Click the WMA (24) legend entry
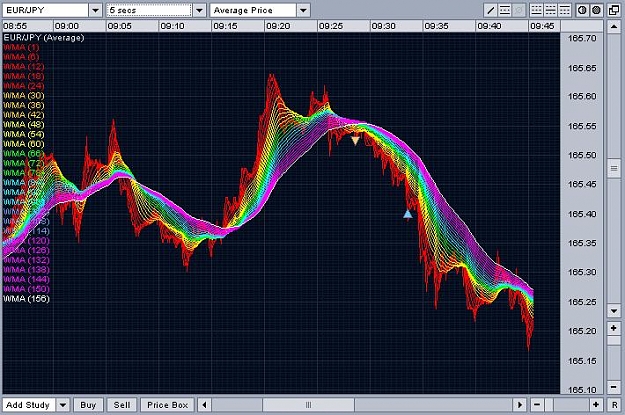The image size is (625, 415). click(x=24, y=86)
